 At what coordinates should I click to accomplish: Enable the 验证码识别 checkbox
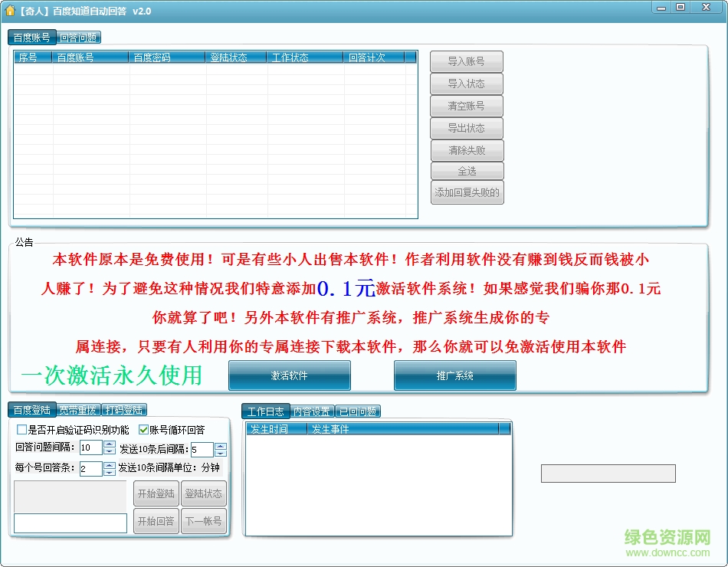pos(21,429)
